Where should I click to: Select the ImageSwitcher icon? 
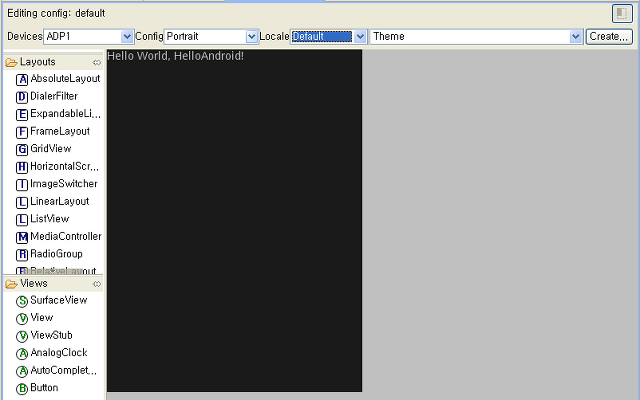[22, 184]
